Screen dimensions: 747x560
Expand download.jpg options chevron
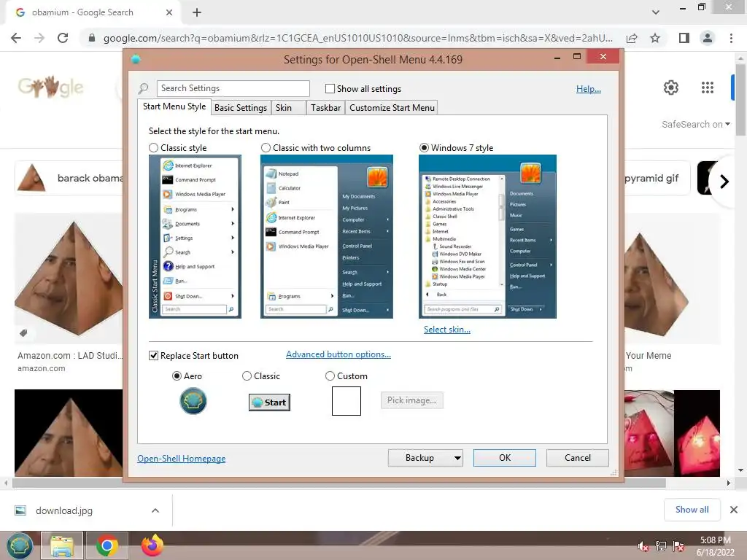(155, 510)
